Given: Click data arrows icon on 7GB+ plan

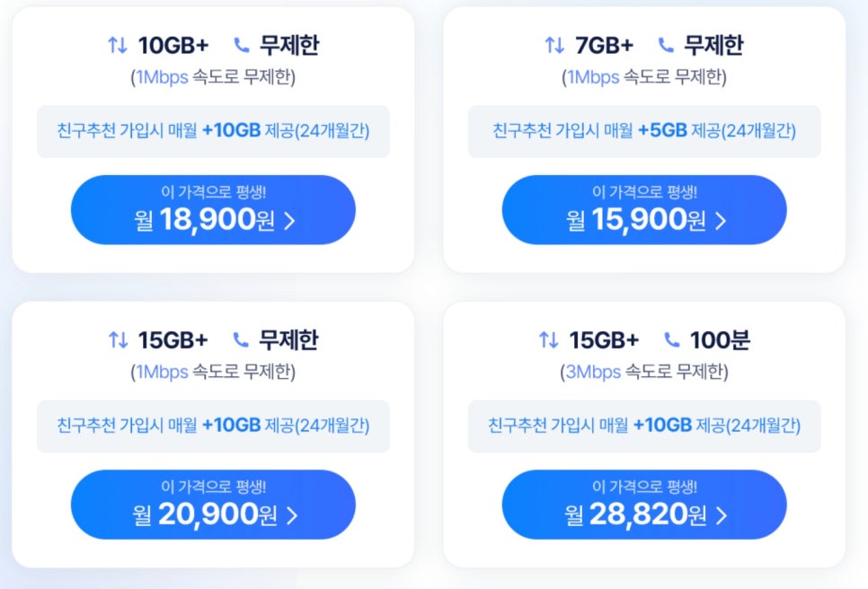Looking at the screenshot, I should click(x=554, y=45).
